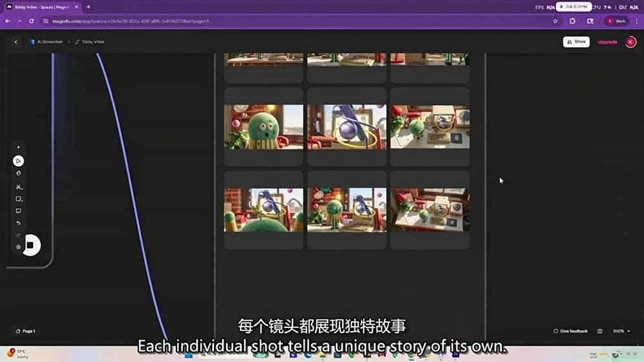
Task: Click the white circular stop button
Action: [x=30, y=245]
